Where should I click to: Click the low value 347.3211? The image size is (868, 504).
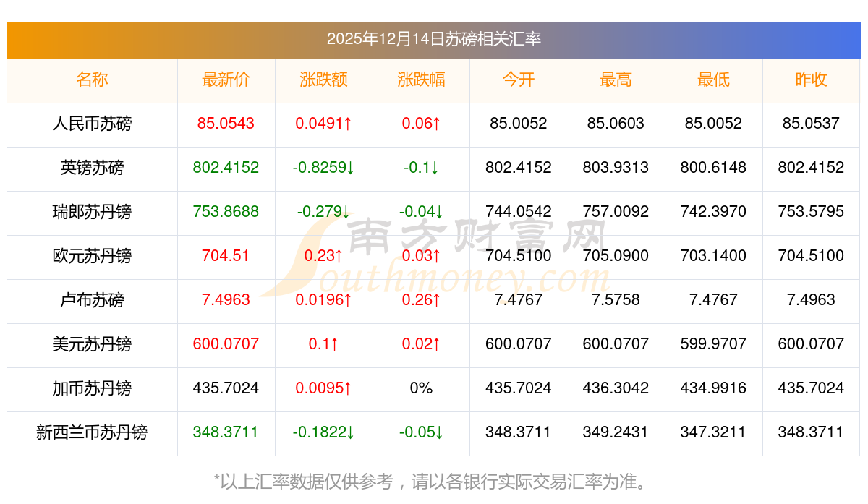coord(713,432)
